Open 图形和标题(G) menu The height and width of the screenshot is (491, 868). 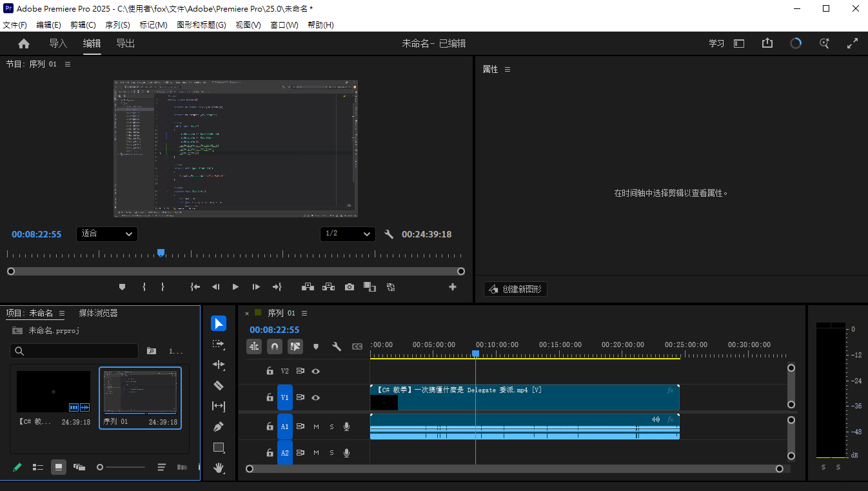[x=201, y=25]
